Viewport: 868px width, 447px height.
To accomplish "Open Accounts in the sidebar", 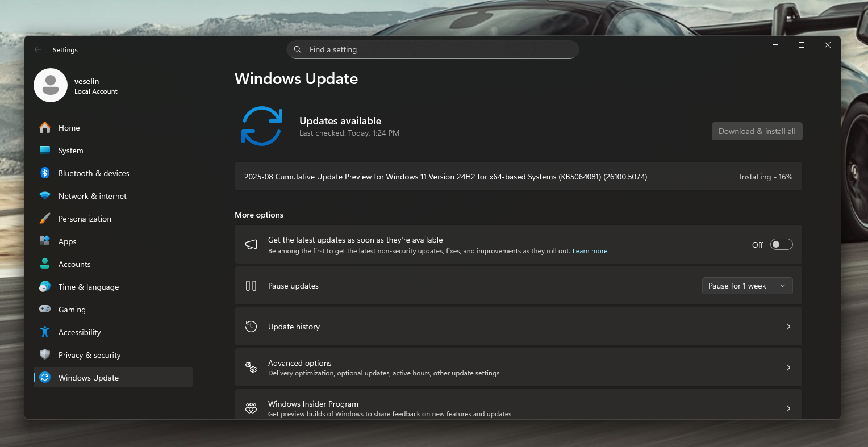I will 113,264.
